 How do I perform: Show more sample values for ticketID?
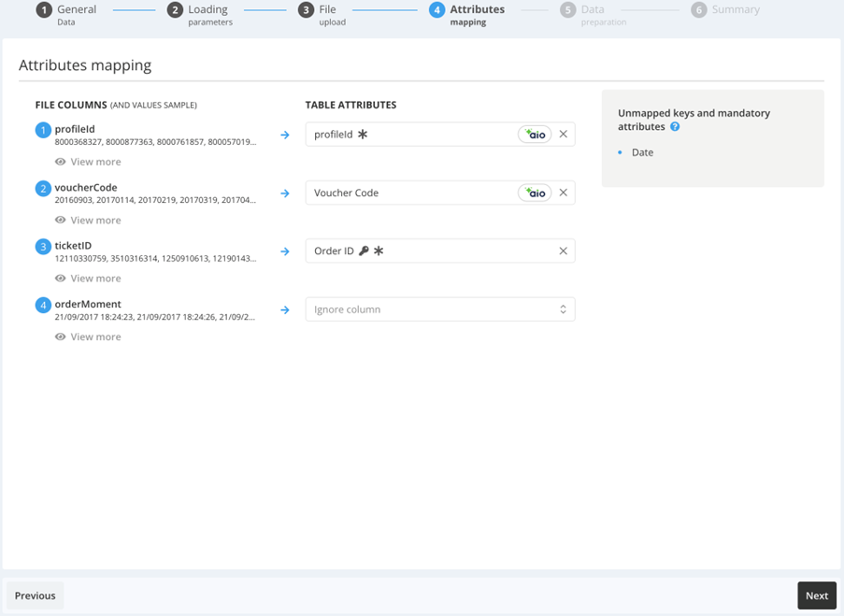(x=88, y=279)
